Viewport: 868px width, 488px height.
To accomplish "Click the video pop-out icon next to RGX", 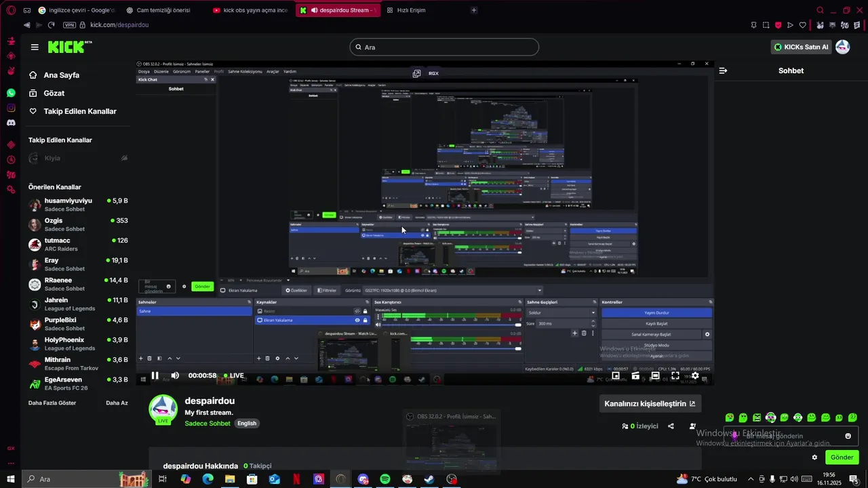I will (416, 73).
